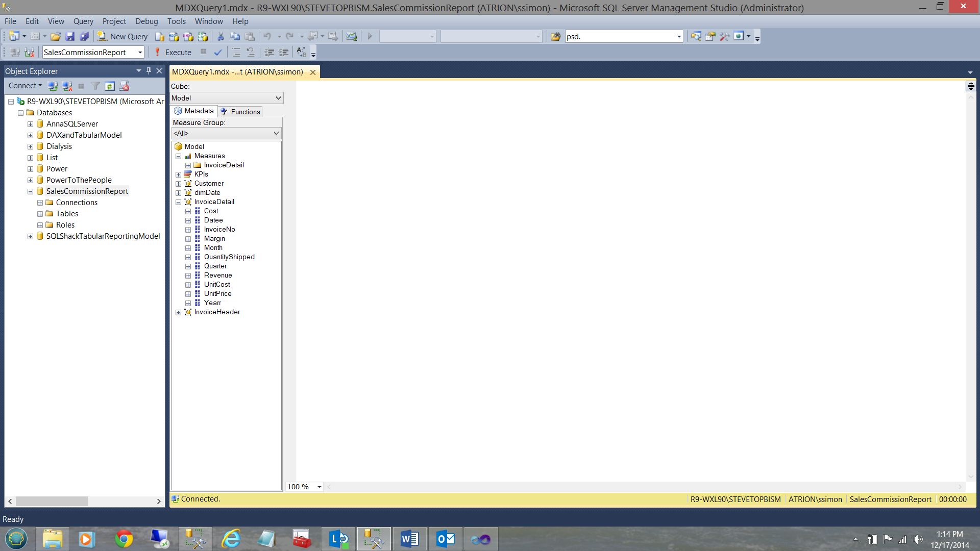Open the Measure Group dropdown
980x551 pixels.
[x=276, y=133]
